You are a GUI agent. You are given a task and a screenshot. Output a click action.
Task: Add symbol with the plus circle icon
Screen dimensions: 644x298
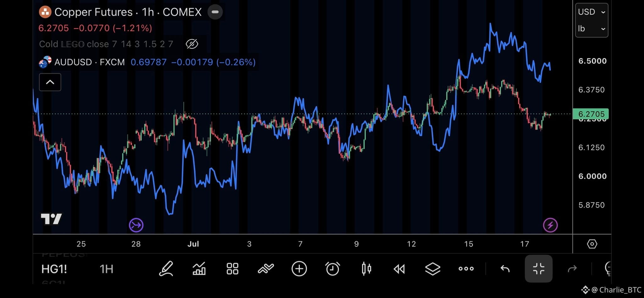pos(299,269)
